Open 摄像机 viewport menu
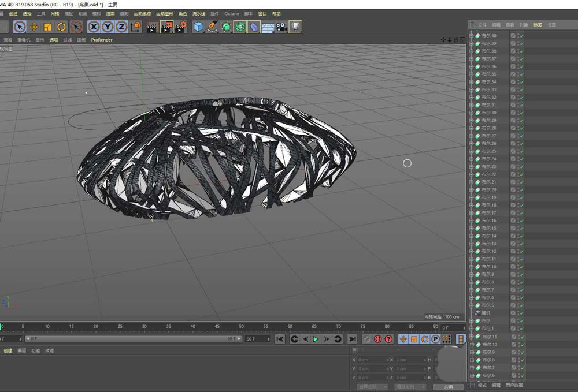The image size is (578, 392). [24, 40]
